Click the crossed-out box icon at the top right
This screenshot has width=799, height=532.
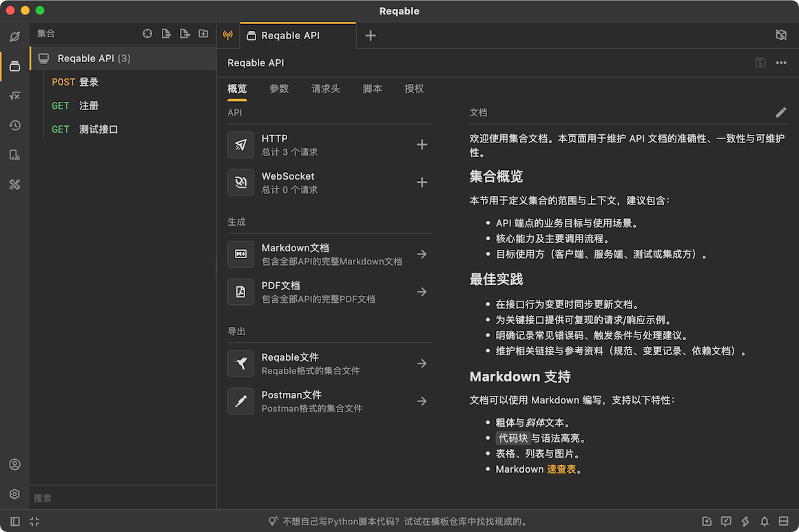tap(780, 34)
